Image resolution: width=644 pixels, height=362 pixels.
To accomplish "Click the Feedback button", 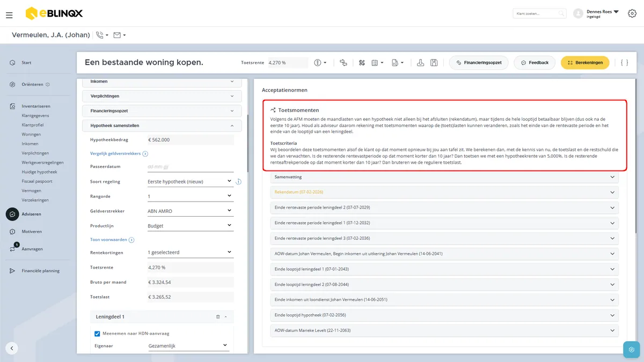I will [x=535, y=63].
